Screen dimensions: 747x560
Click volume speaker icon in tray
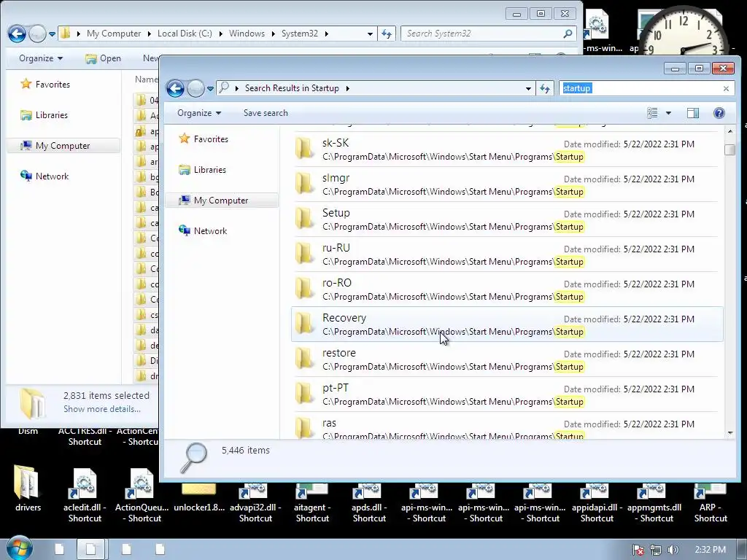tap(673, 550)
